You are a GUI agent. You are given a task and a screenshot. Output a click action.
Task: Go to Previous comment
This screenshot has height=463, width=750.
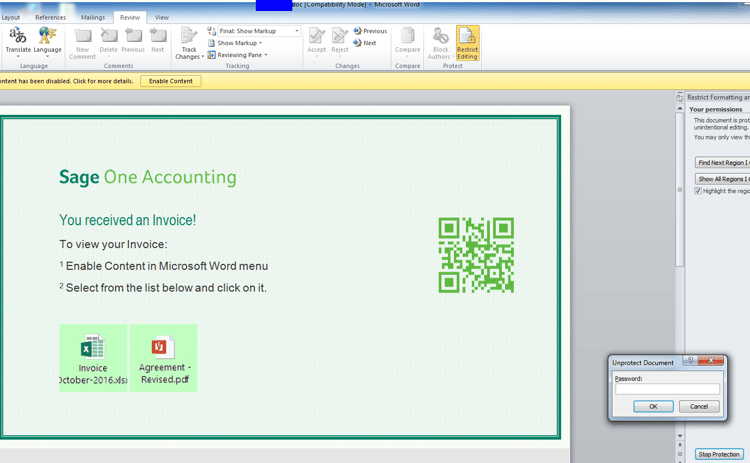coord(133,42)
